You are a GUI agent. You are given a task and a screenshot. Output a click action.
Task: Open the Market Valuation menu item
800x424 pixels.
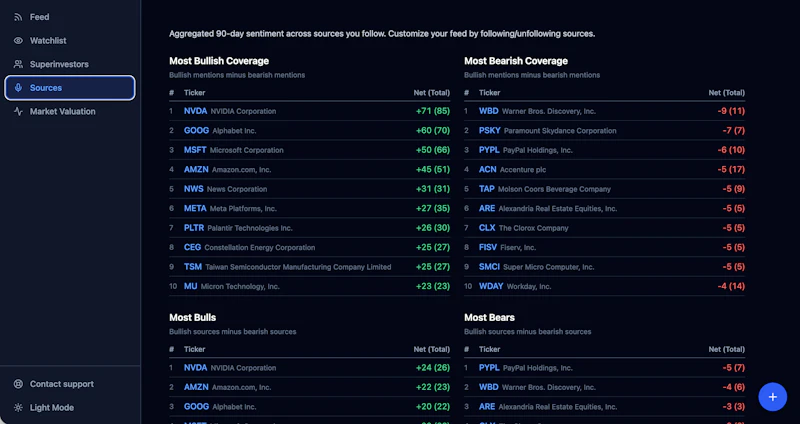[x=70, y=111]
